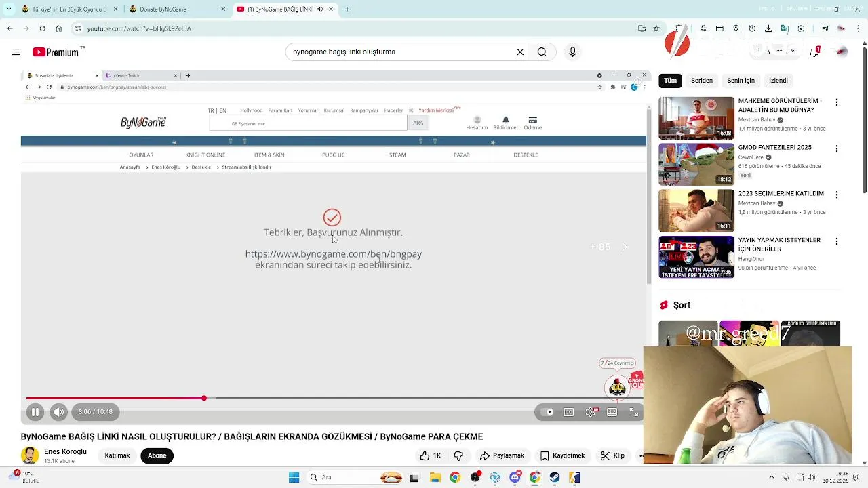This screenshot has width=868, height=488.
Task: Open payment methods card icon in toolbar
Action: click(x=719, y=28)
